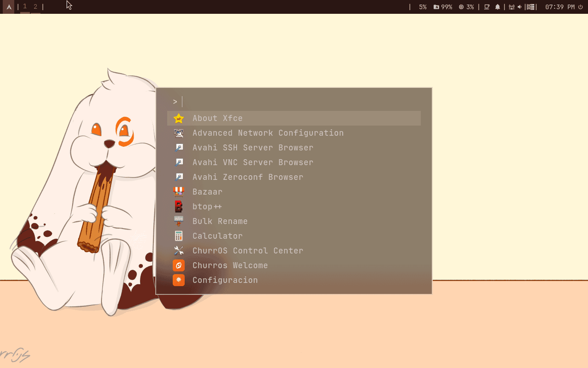Open the Arch logo menu in the top bar
This screenshot has height=368, width=588.
point(9,7)
